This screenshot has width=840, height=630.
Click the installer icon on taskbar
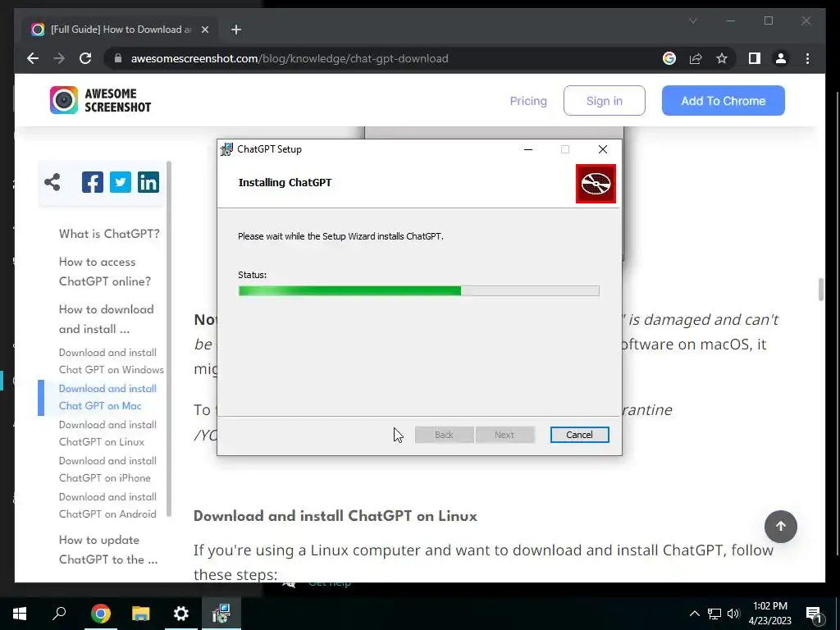221,614
